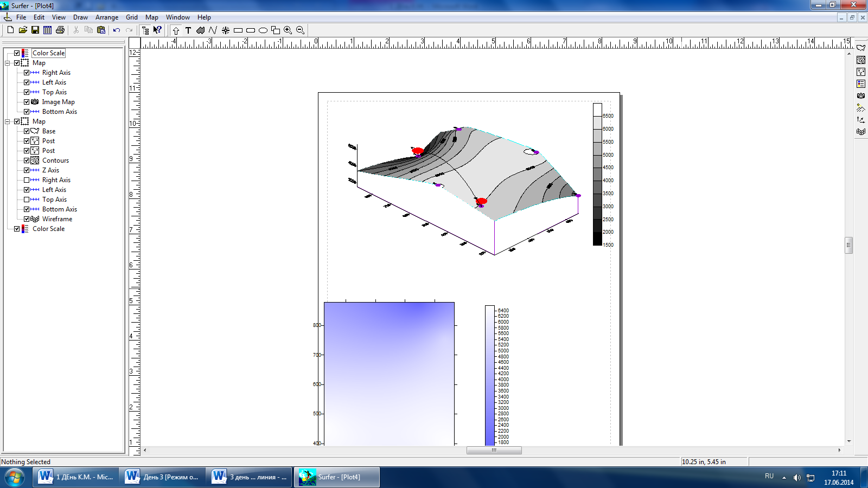Select the Polyline drawing tool
Image resolution: width=868 pixels, height=488 pixels.
[213, 30]
